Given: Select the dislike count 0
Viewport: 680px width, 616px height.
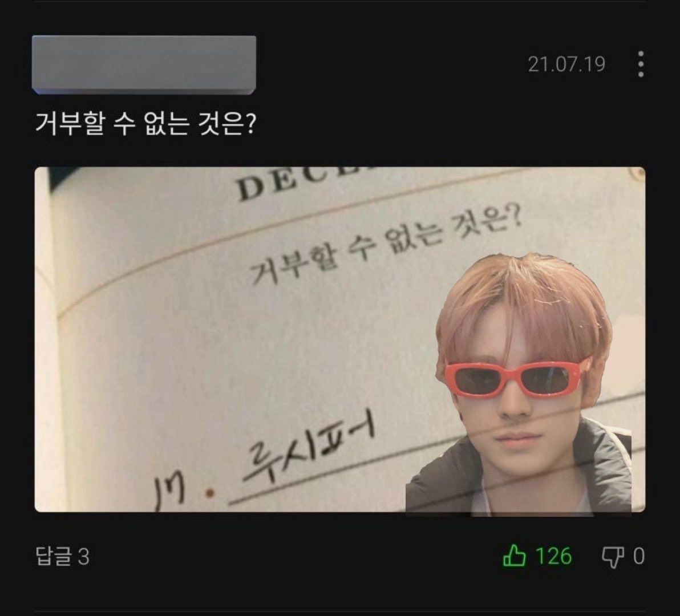Looking at the screenshot, I should coord(639,556).
